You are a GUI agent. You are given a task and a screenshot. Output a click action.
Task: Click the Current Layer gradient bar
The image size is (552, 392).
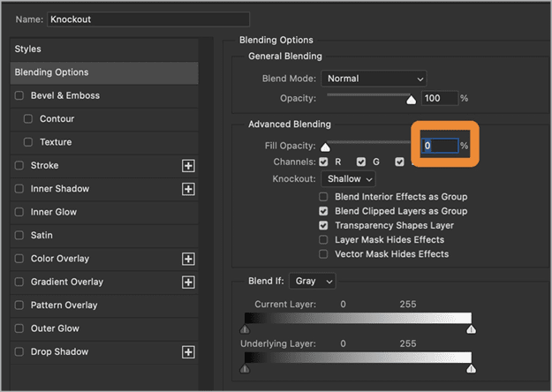click(358, 318)
